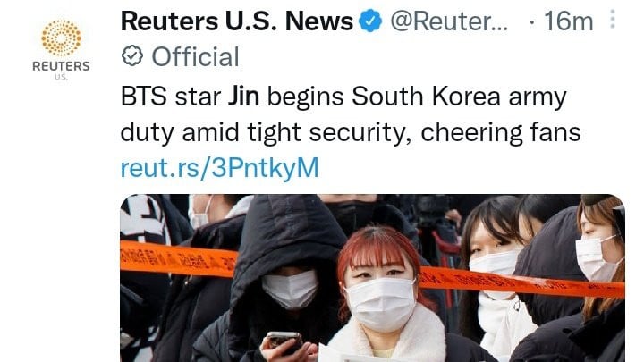Click "South Korea army" in the headline
Screen dimensions: 644x362
click(x=459, y=97)
